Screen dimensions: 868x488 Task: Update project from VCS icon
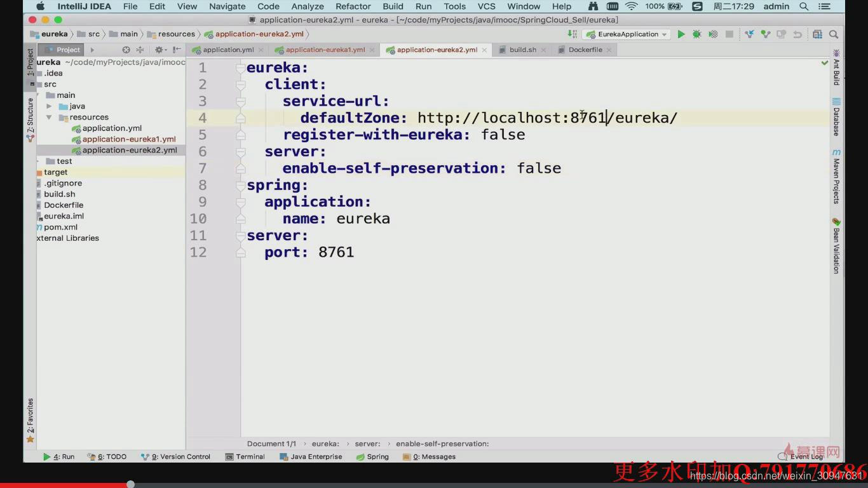pos(749,34)
